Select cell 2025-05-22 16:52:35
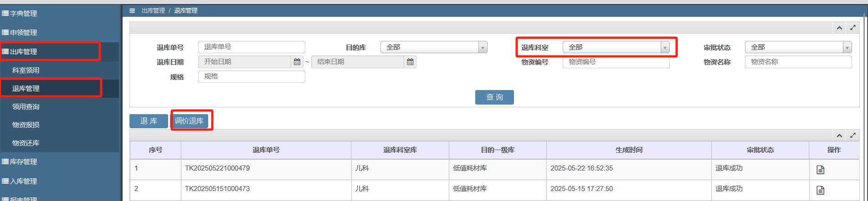868x201 pixels. [x=629, y=169]
